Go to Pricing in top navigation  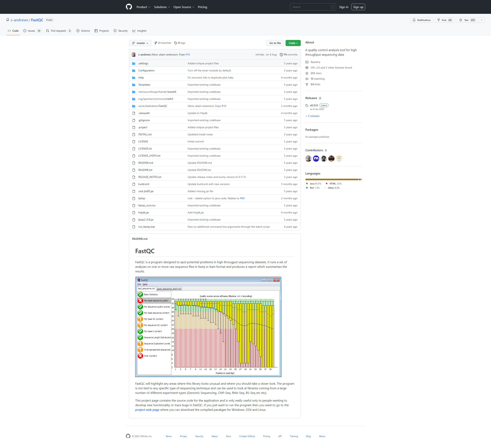pos(202,7)
